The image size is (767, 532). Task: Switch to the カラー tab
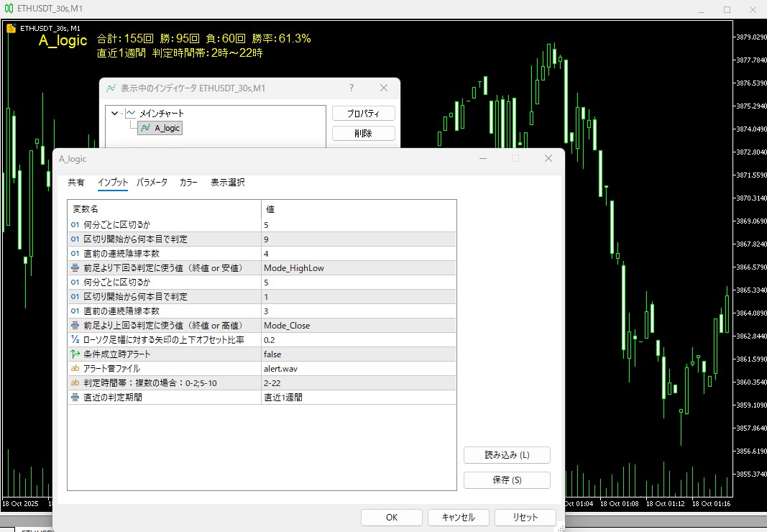tap(188, 183)
